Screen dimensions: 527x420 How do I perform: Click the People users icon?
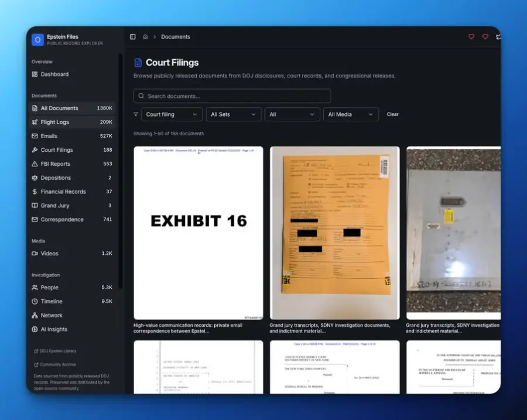[x=35, y=287]
